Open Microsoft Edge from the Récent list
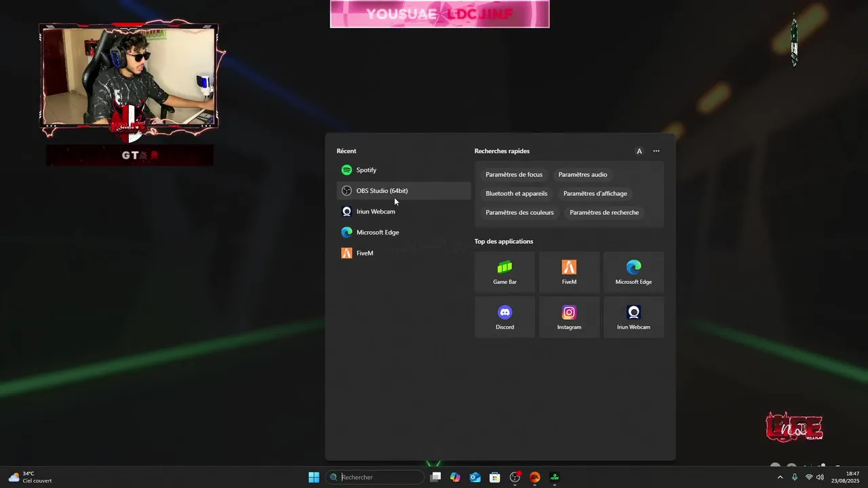 coord(403,232)
